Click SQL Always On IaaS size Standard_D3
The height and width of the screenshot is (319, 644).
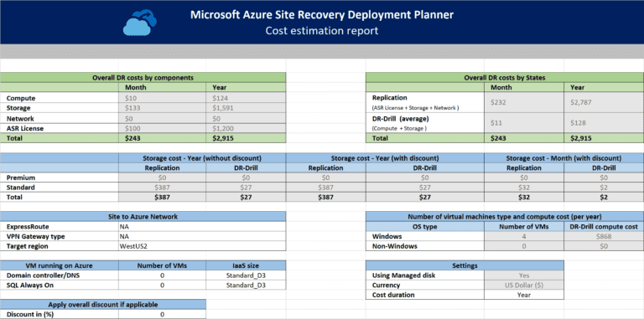(246, 285)
